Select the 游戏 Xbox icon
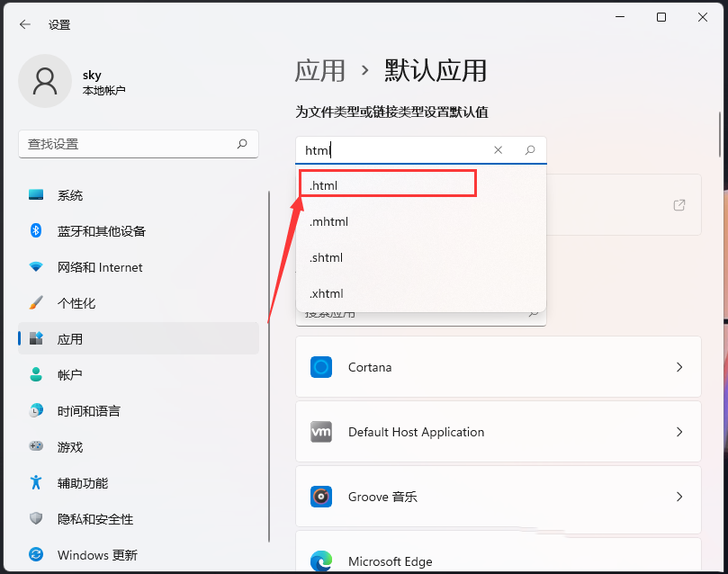The width and height of the screenshot is (728, 574). (36, 447)
